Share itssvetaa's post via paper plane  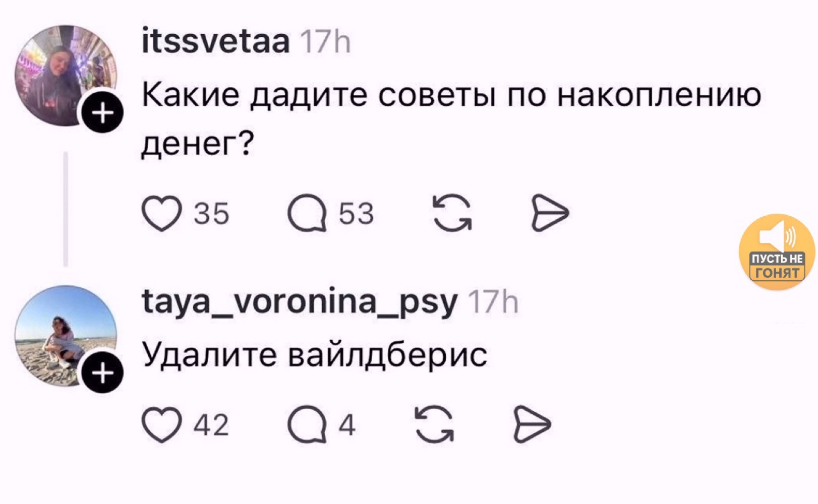550,213
